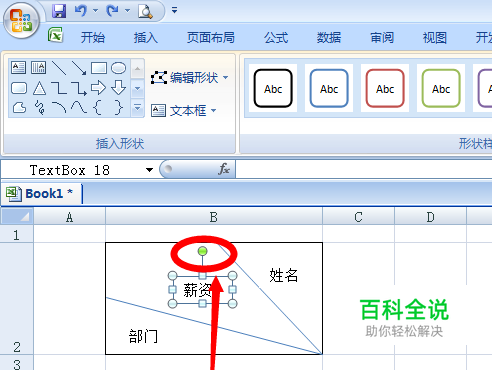The image size is (492, 370).
Task: Click into the formula bar
Action: tap(364, 169)
